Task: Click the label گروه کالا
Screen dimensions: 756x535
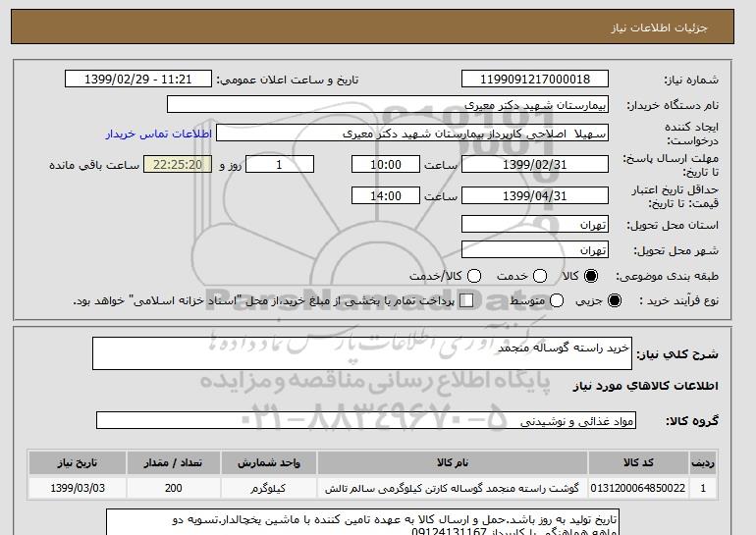Action: (x=692, y=421)
